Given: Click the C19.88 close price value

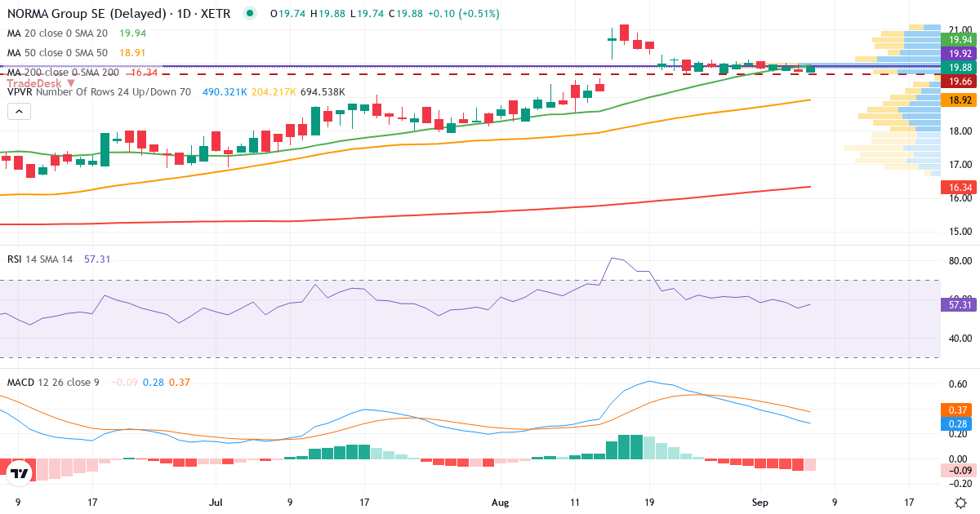Looking at the screenshot, I should pyautogui.click(x=404, y=14).
